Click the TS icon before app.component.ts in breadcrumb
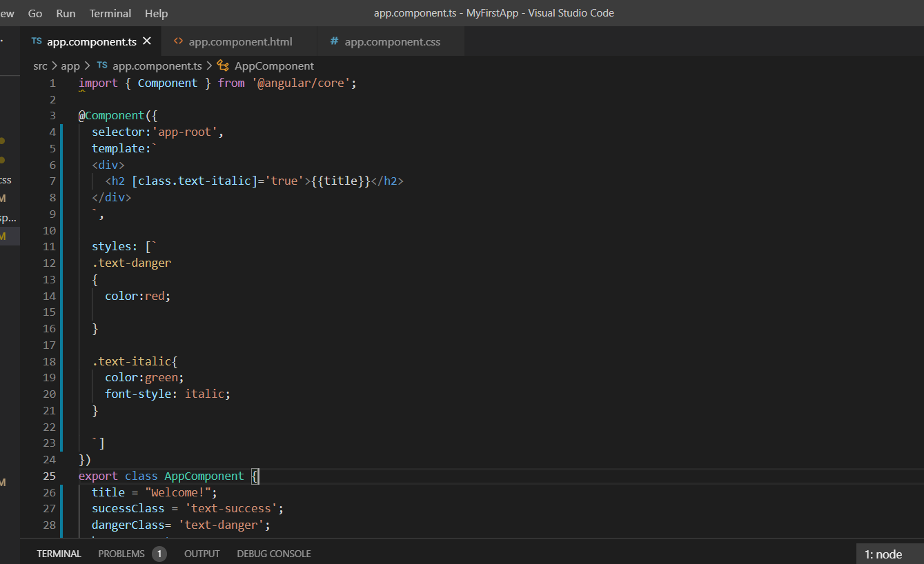Viewport: 924px width, 564px height. click(x=101, y=66)
